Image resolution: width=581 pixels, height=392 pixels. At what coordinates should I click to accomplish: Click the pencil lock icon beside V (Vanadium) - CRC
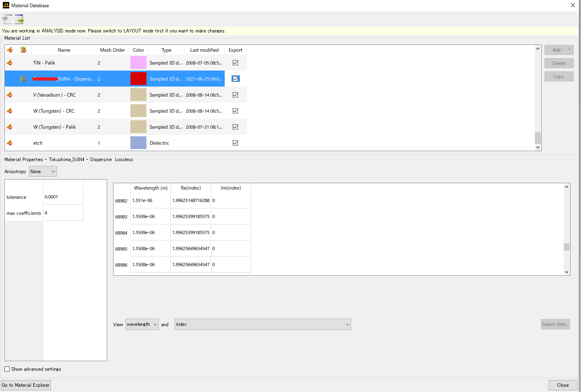click(x=10, y=95)
